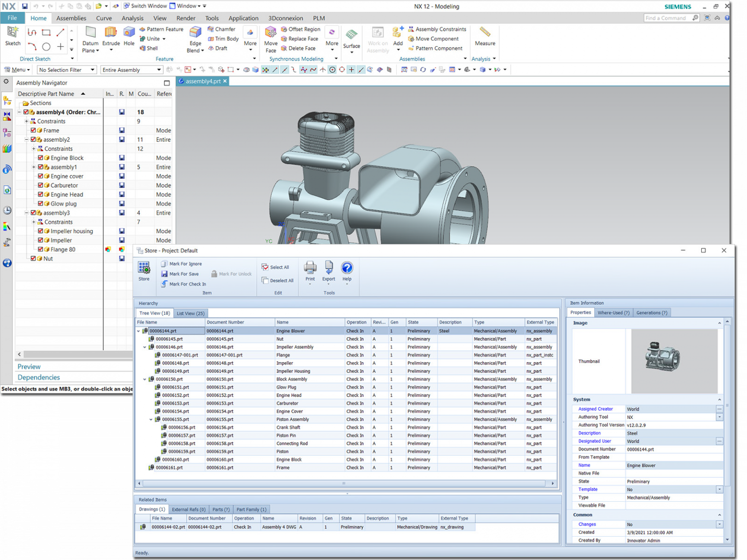
Task: Open the Entire Assembly dropdown
Action: pos(158,70)
